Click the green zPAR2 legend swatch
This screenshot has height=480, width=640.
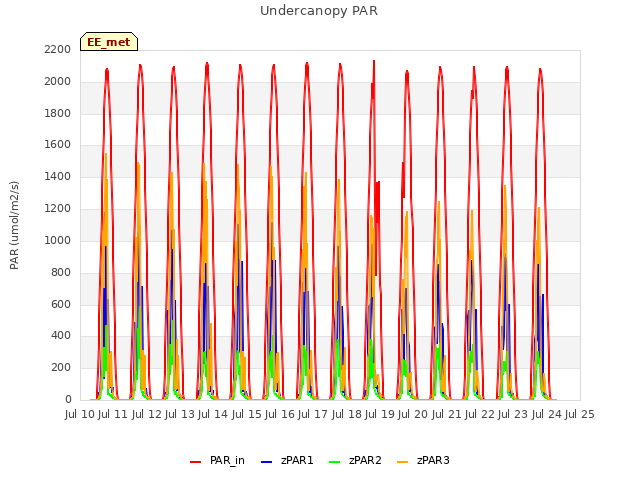[334, 462]
